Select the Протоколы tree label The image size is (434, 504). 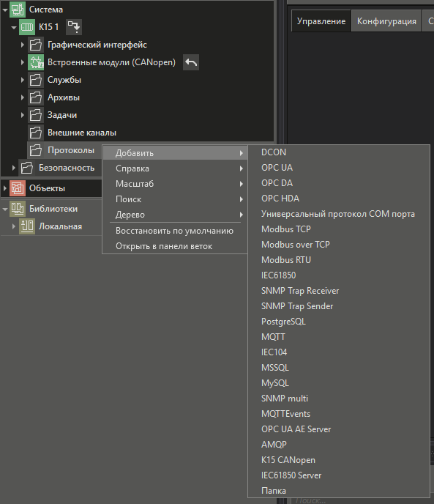point(71,150)
